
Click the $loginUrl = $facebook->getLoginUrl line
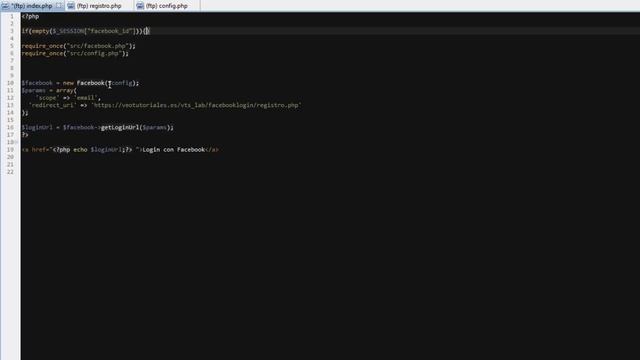(98, 127)
